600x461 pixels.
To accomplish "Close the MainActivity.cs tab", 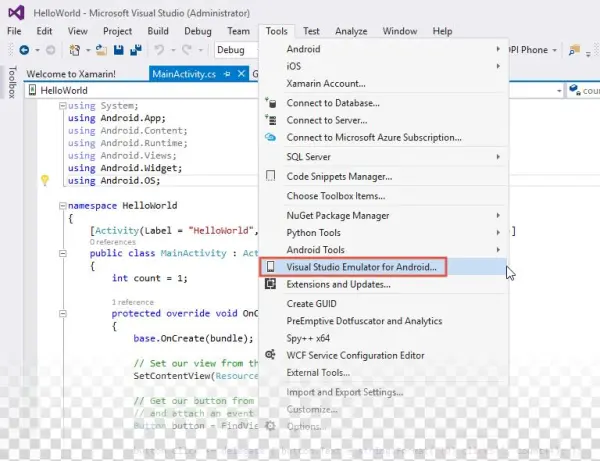I will (241, 73).
